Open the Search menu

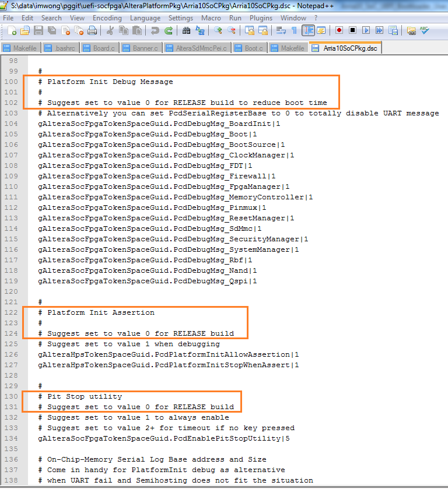tap(51, 18)
